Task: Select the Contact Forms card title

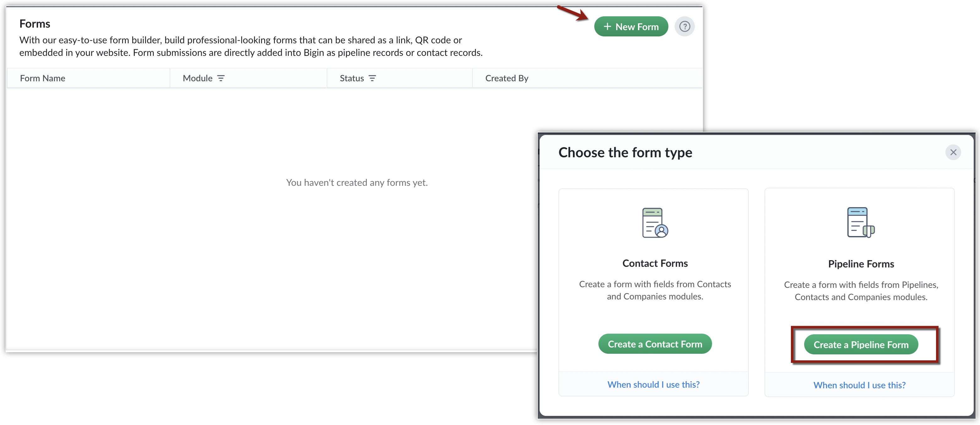Action: [655, 263]
